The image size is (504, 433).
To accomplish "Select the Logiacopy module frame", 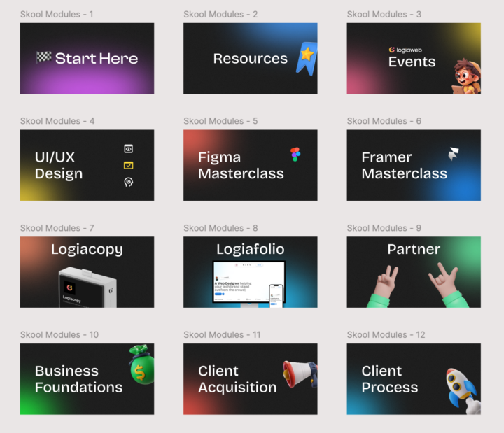I will click(x=87, y=272).
